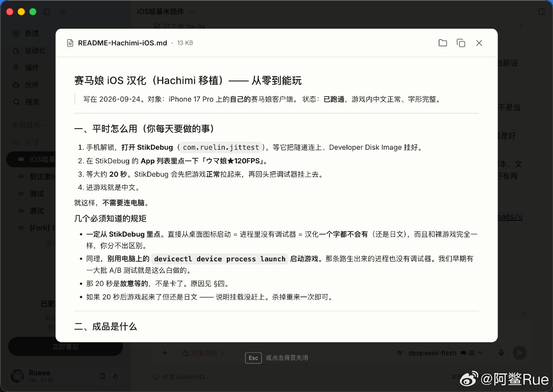Click the 立即重启 button
553x392 pixels.
click(65, 347)
